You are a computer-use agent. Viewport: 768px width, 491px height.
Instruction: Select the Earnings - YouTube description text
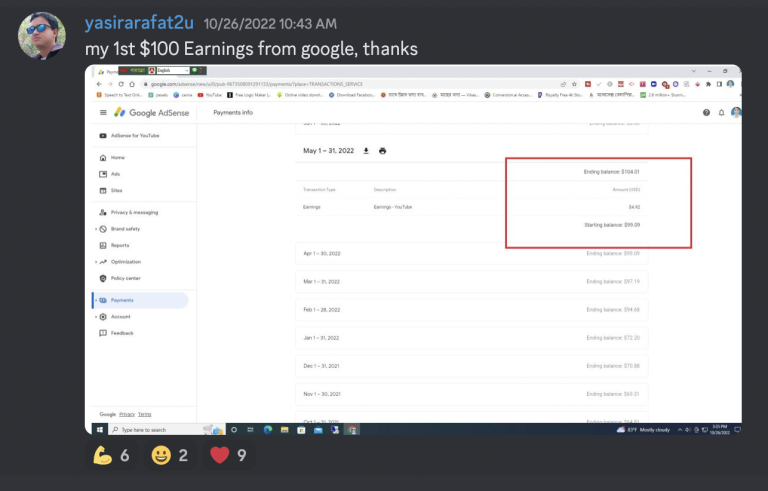pyautogui.click(x=392, y=207)
